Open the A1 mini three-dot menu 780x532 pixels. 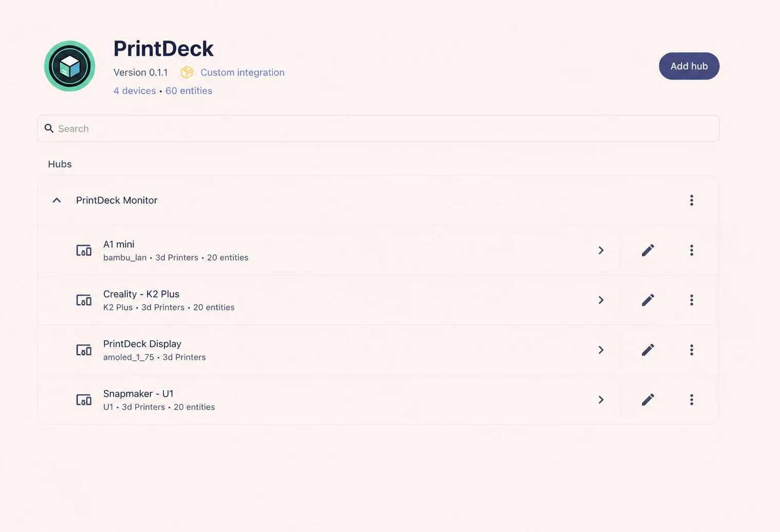pos(692,250)
